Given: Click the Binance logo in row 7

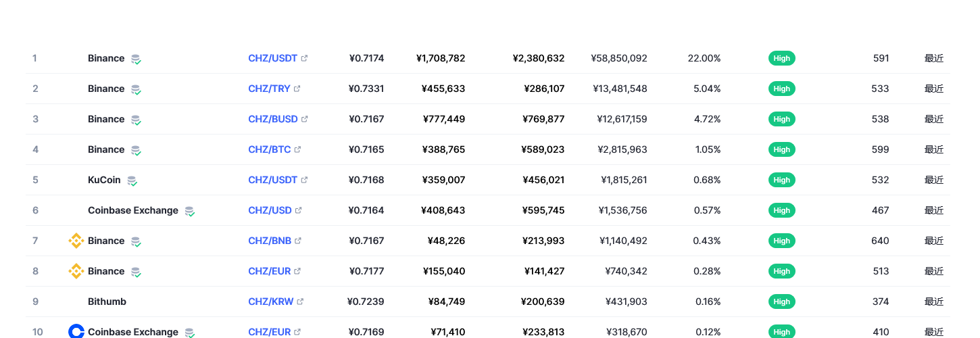Looking at the screenshot, I should (x=76, y=241).
